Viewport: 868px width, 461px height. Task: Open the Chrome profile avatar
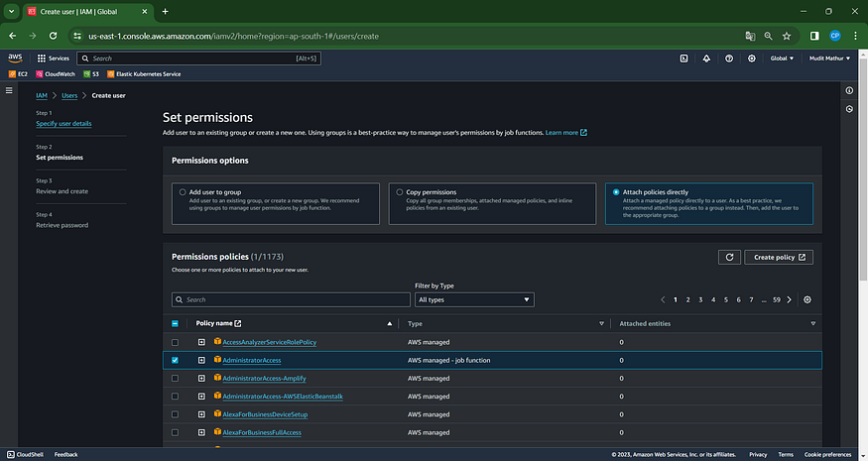click(835, 36)
